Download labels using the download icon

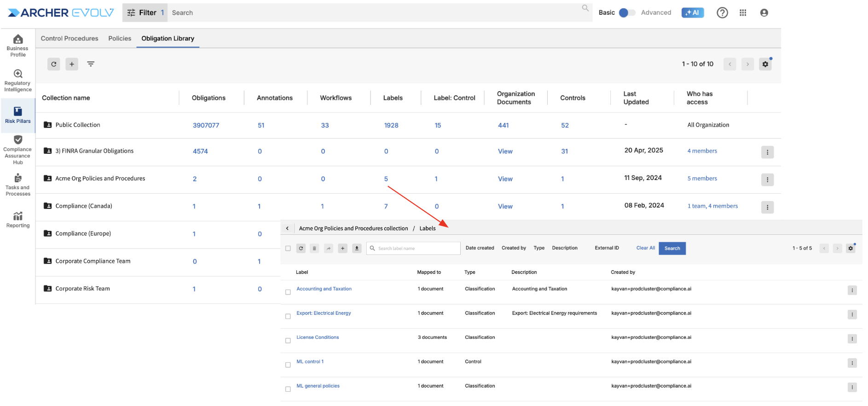coord(357,249)
